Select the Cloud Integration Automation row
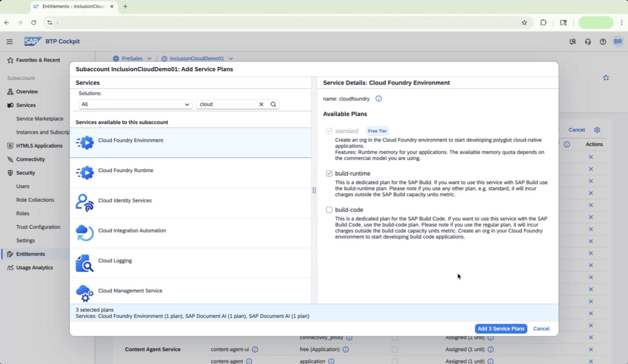This screenshot has width=628, height=364. [190, 233]
